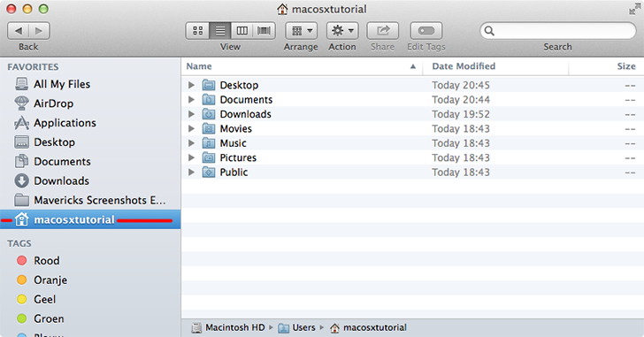Select the Downloads folder row
Viewport: 644px width, 337px height.
coord(412,114)
